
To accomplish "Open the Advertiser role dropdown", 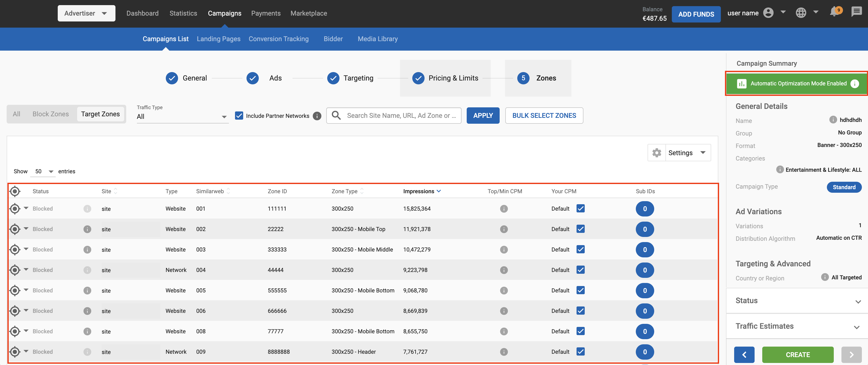I will click(x=86, y=13).
